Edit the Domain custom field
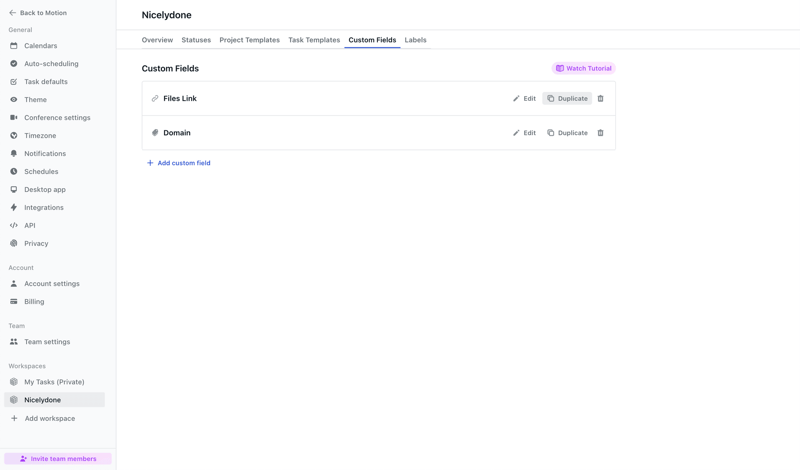800x470 pixels. click(524, 133)
